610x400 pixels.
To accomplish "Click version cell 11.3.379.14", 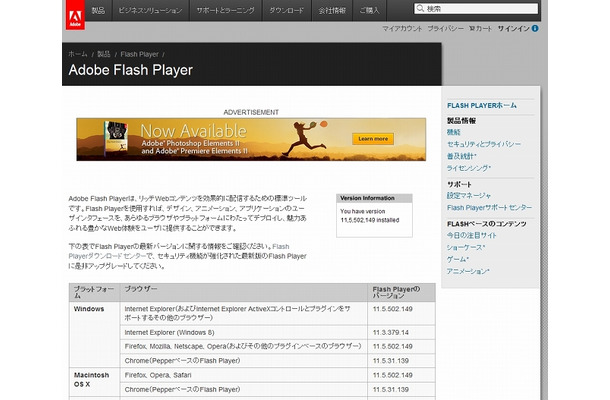I will [401, 333].
